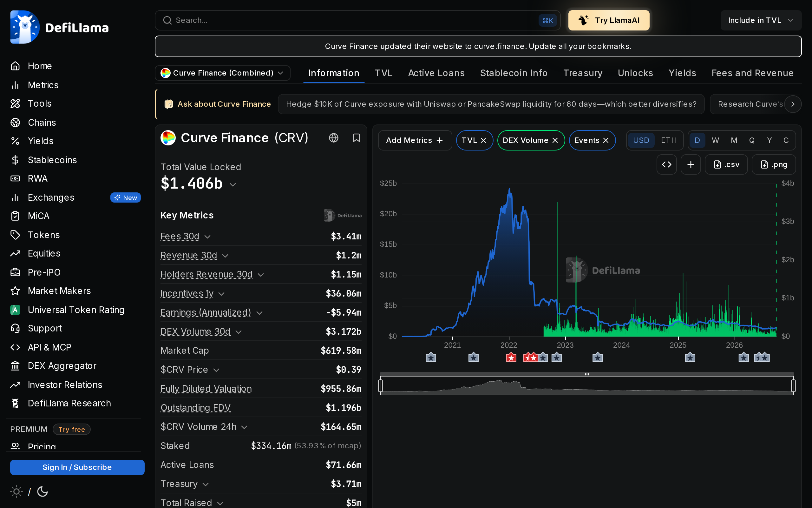Switch to Fees and Revenue tab
The height and width of the screenshot is (508, 812).
click(x=753, y=73)
